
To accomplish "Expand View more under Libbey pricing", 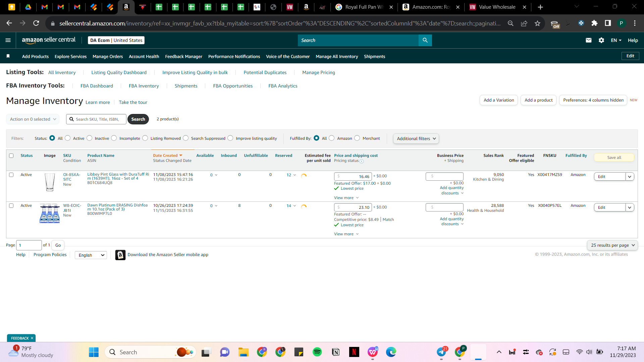I will 346,198.
